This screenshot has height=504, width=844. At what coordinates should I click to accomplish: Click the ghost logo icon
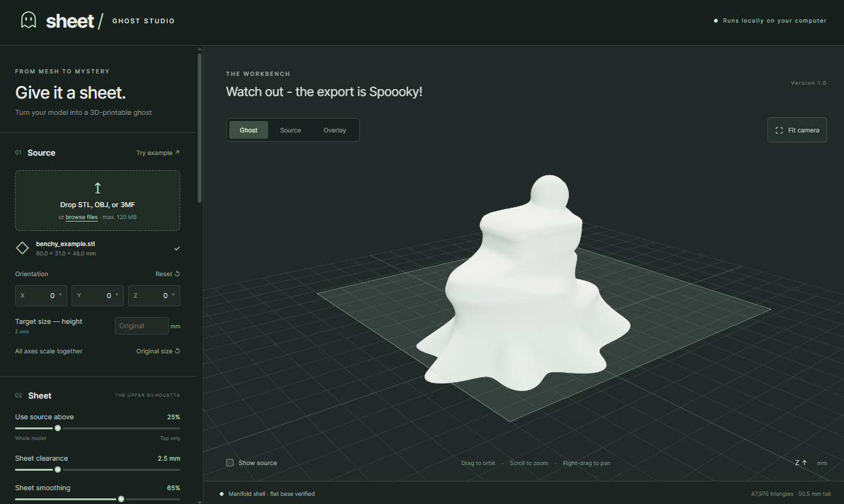point(28,21)
